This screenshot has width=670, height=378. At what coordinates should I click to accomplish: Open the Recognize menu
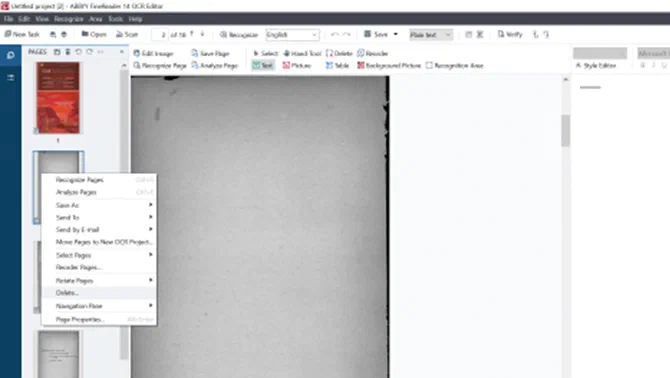tap(69, 19)
